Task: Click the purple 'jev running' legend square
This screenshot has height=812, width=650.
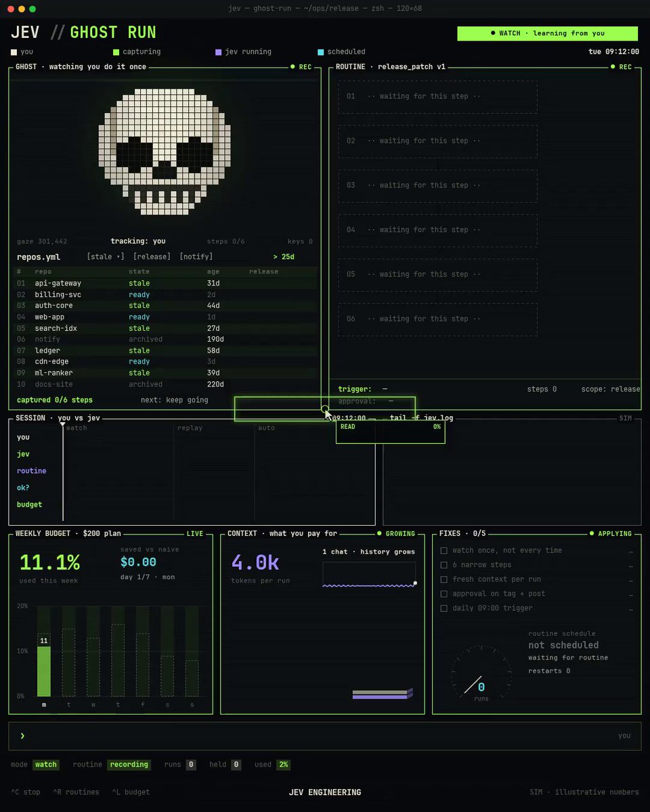Action: pyautogui.click(x=218, y=51)
